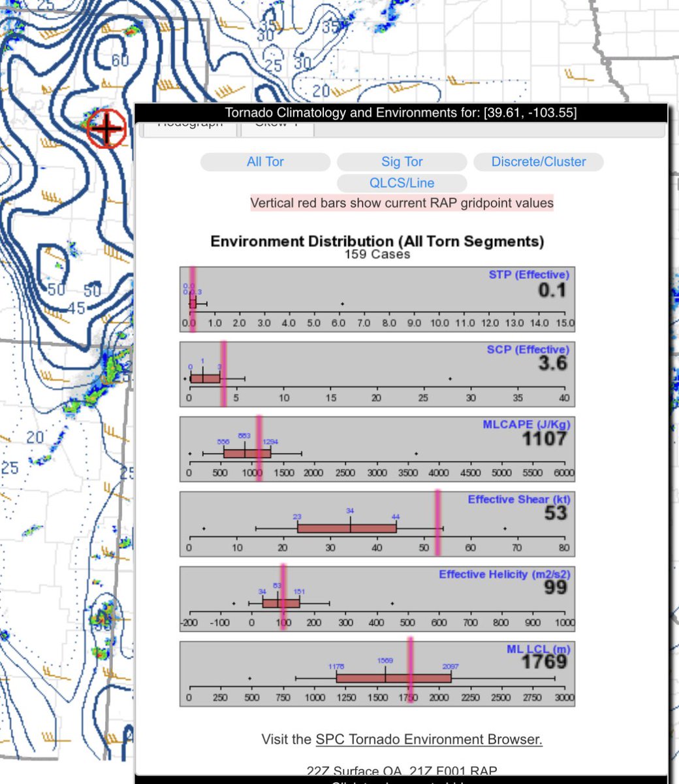Click the red bar in ML LCL chart
The image size is (679, 784).
410,670
